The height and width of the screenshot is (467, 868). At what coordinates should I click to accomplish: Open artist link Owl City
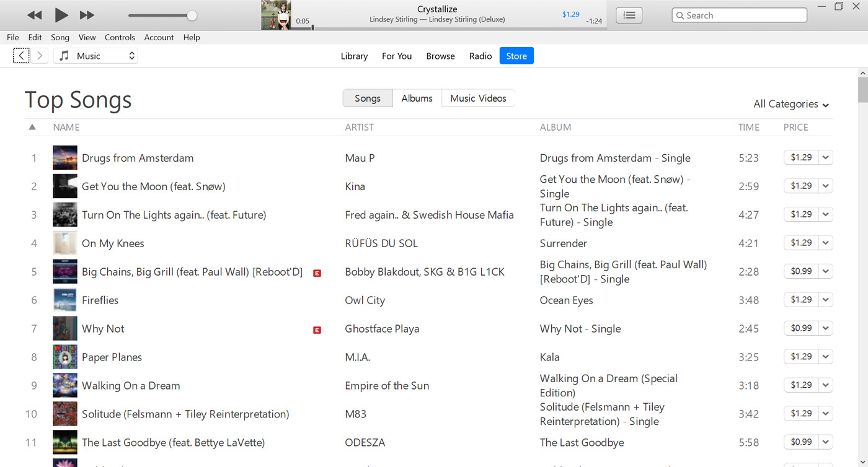(365, 300)
